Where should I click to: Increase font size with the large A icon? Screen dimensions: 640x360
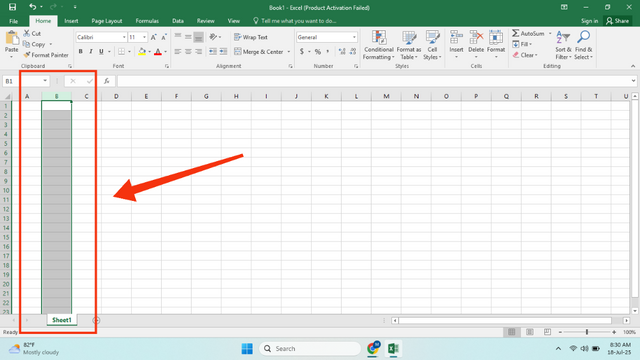(153, 37)
